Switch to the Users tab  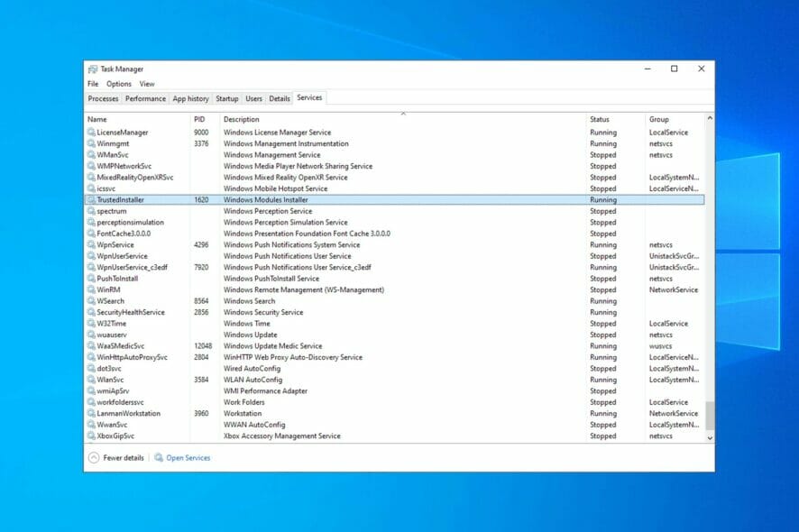(253, 98)
